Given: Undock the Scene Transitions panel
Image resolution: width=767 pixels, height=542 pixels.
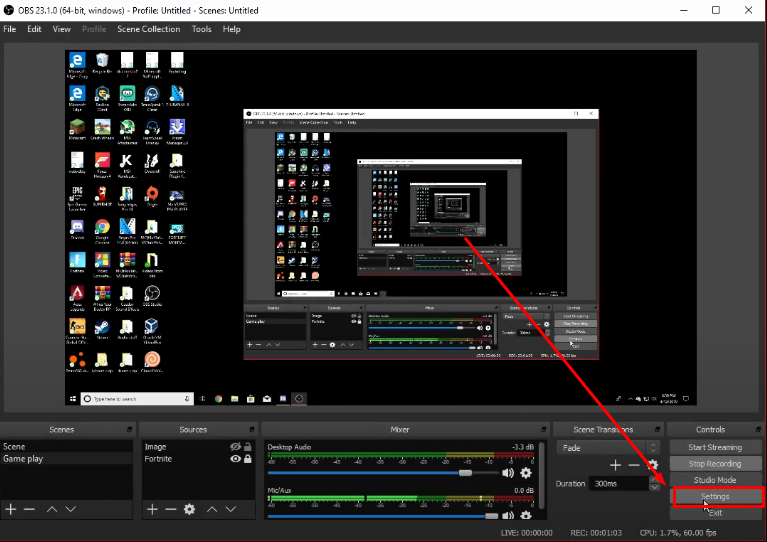Looking at the screenshot, I should [657, 429].
